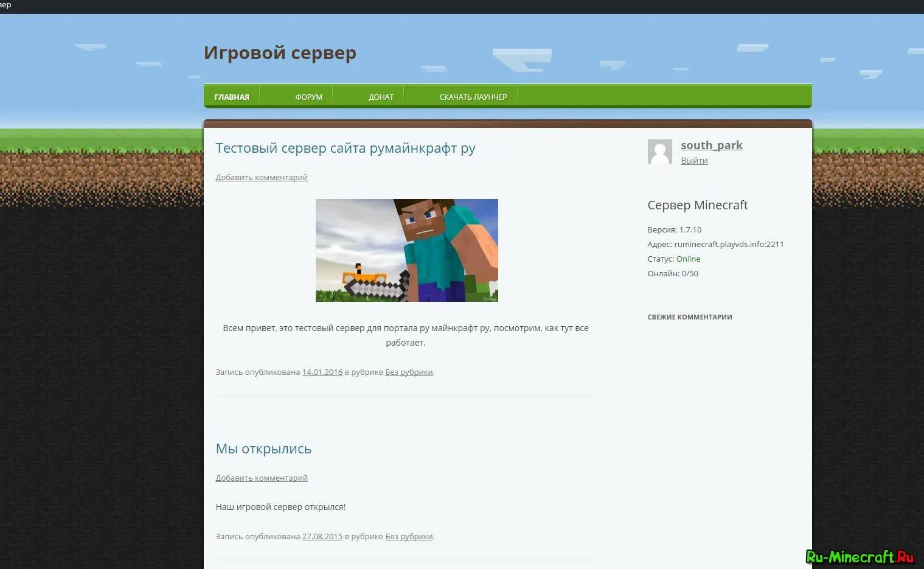The image size is (924, 569).
Task: Click the text Наш игровой сервер открылся!
Action: tap(280, 507)
